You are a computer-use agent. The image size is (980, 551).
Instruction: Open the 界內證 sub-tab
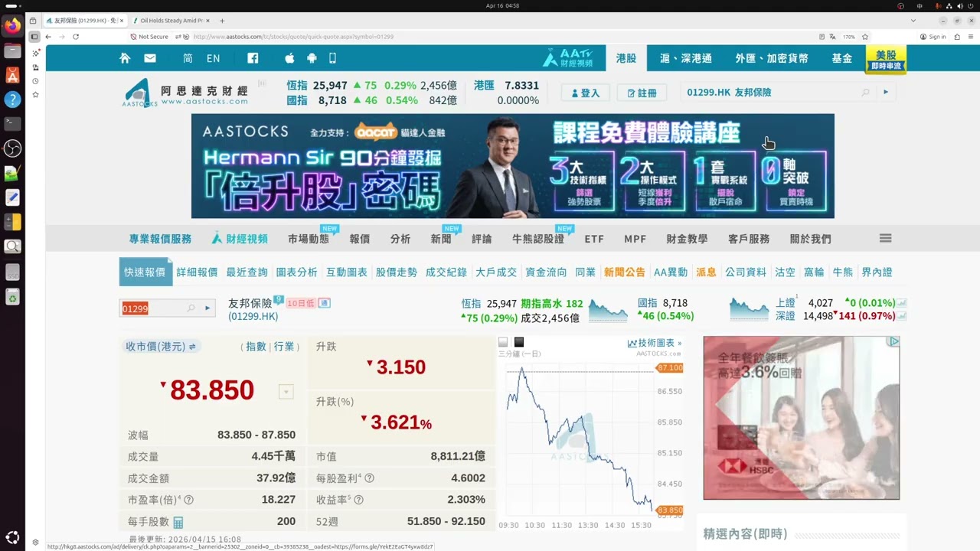[877, 272]
